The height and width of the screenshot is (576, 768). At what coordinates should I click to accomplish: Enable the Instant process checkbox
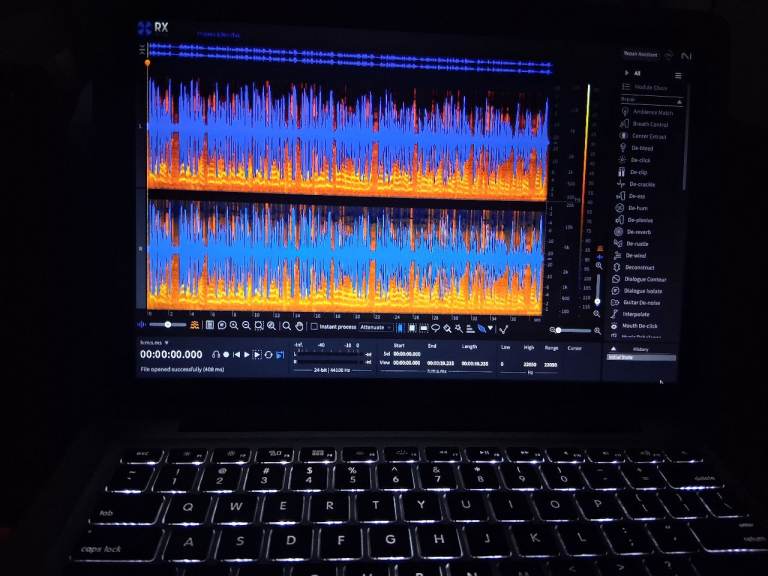314,327
